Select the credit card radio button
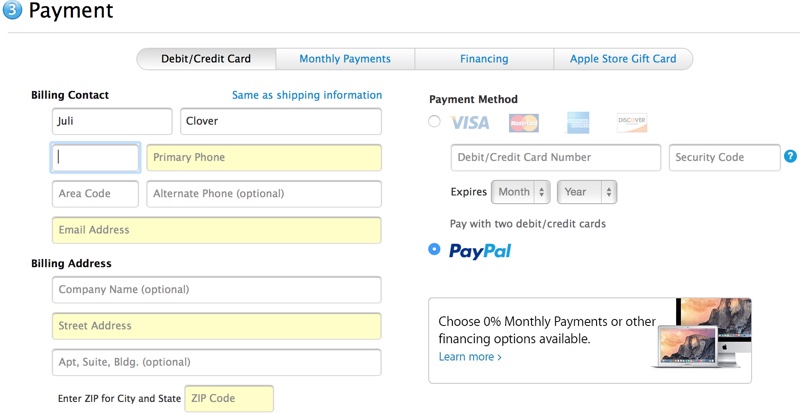 point(434,121)
